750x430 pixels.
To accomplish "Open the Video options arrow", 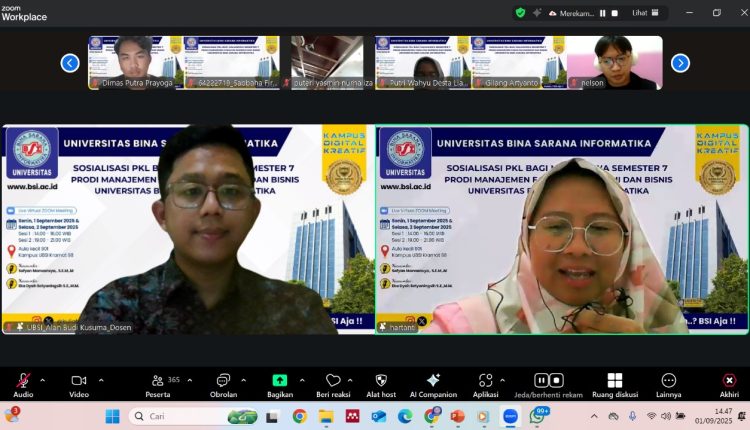I will point(101,381).
